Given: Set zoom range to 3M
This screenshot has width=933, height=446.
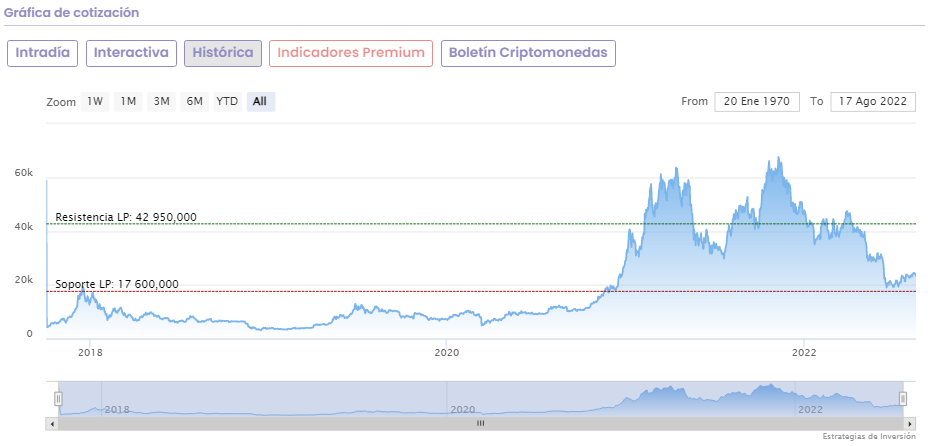Looking at the screenshot, I should [x=161, y=101].
